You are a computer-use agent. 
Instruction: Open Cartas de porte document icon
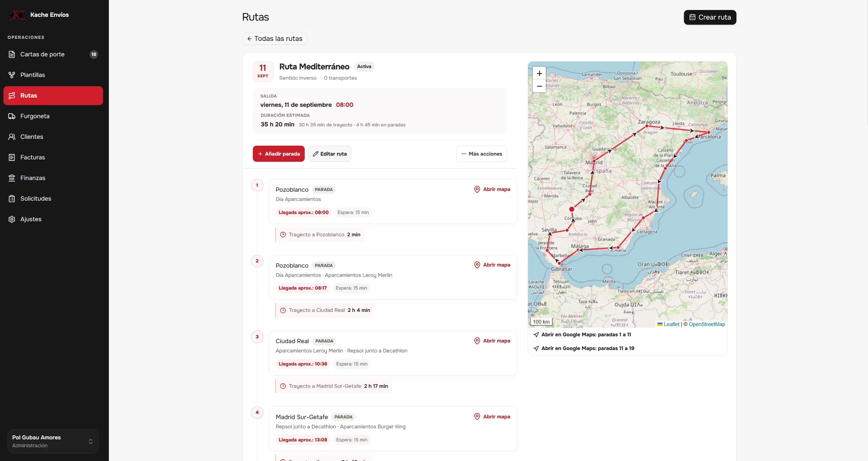click(12, 54)
